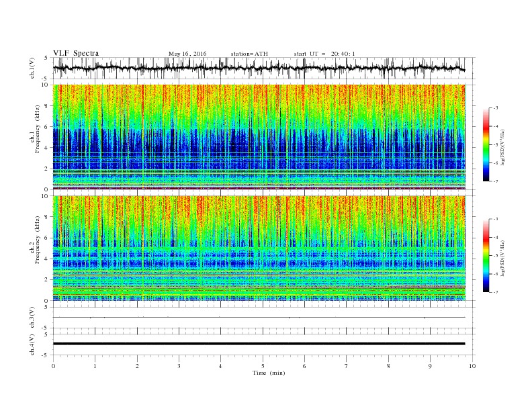This screenshot has width=532, height=411.
Task: Click the ch.2 spectrogram colorbar
Action: [486, 255]
